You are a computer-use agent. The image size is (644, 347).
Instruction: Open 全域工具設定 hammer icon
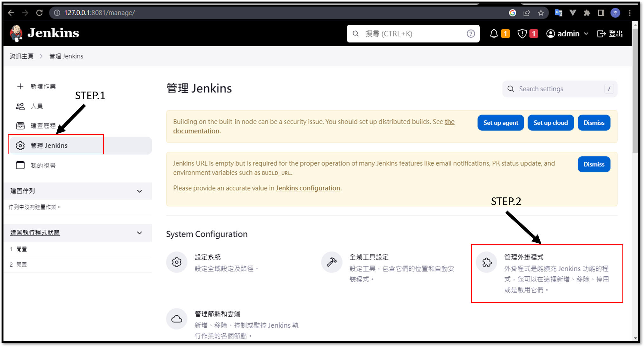[332, 262]
